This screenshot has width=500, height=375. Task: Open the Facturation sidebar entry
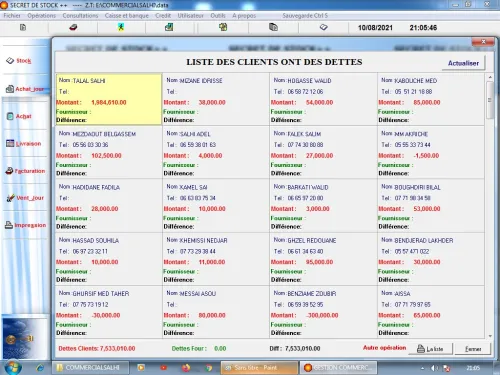[25, 171]
